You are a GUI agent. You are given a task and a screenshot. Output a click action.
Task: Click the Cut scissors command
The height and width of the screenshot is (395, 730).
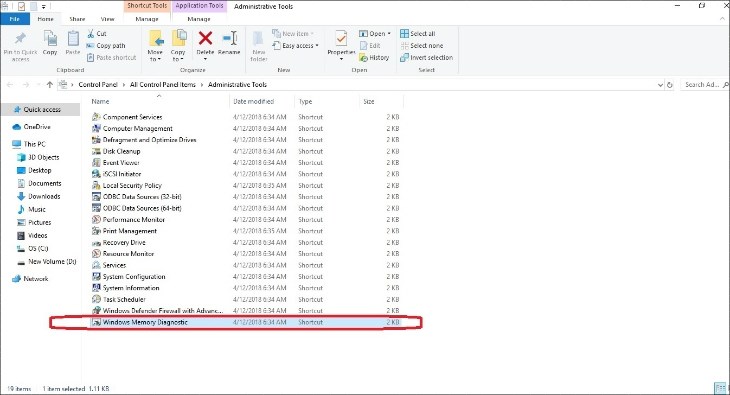click(97, 34)
